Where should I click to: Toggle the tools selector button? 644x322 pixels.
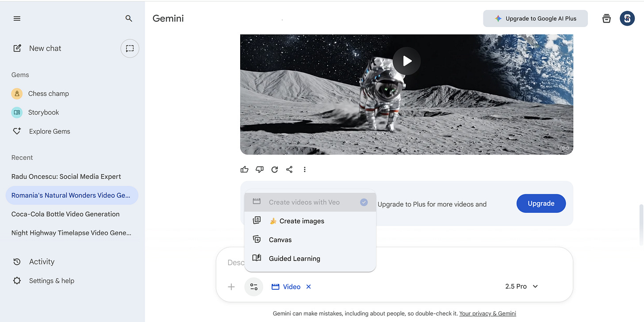point(254,287)
